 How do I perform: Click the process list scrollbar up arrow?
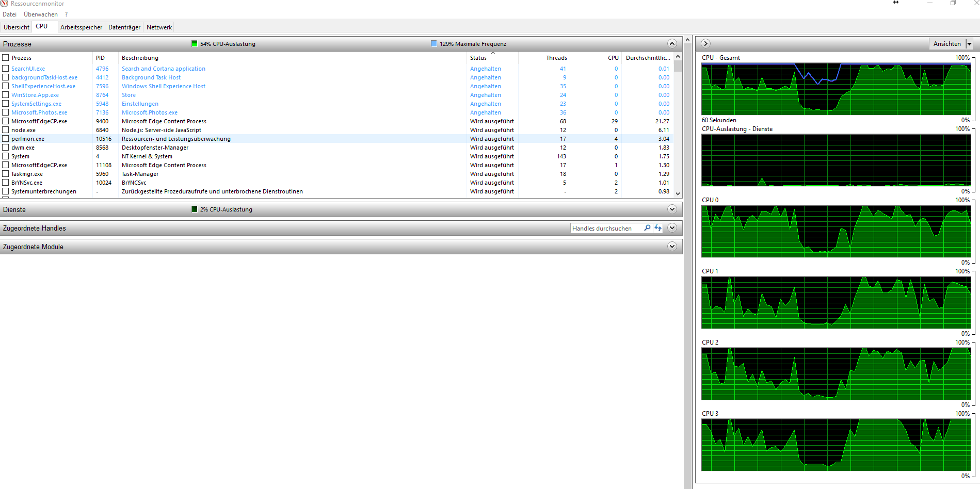(678, 56)
